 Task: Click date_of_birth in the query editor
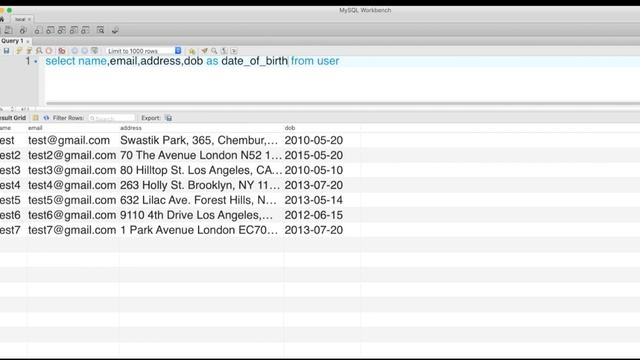tap(255, 61)
